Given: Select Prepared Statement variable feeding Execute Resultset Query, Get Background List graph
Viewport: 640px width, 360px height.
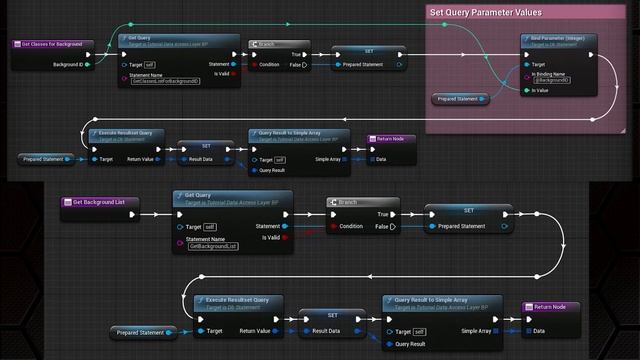Looking at the screenshot, I should (x=143, y=333).
